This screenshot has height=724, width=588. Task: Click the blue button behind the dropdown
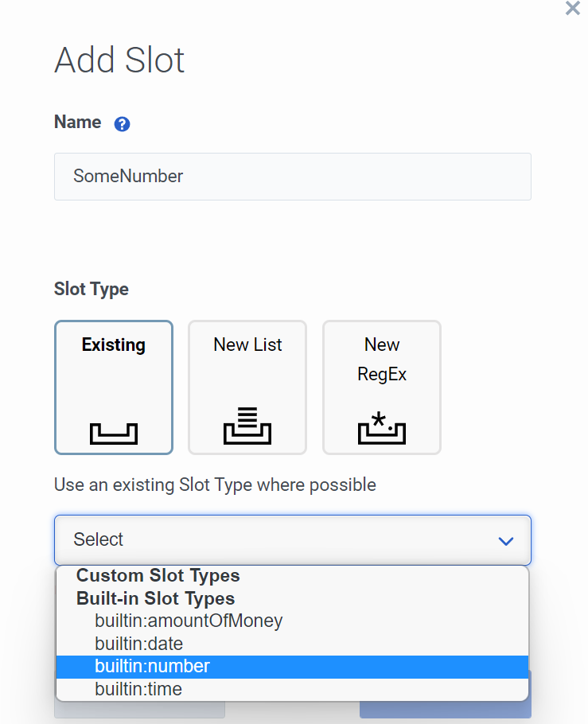click(445, 710)
